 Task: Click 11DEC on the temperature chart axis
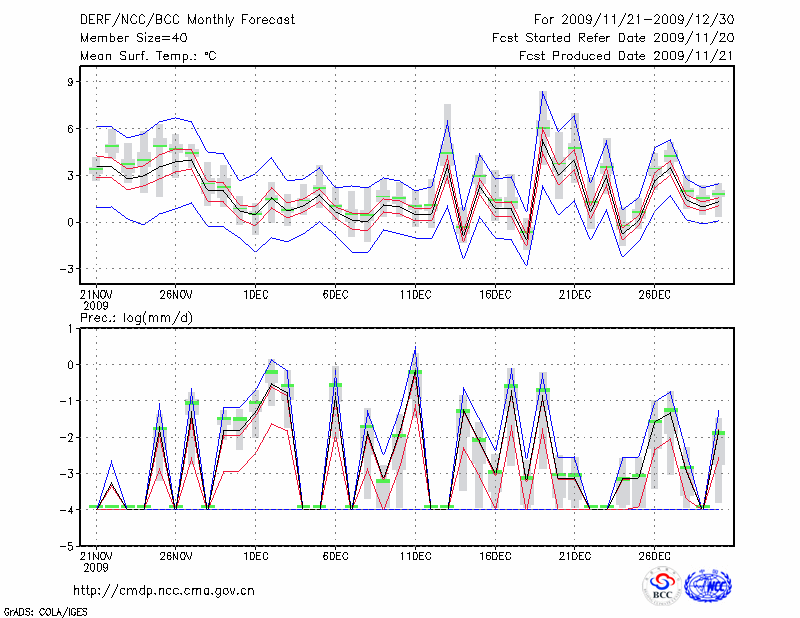[415, 295]
